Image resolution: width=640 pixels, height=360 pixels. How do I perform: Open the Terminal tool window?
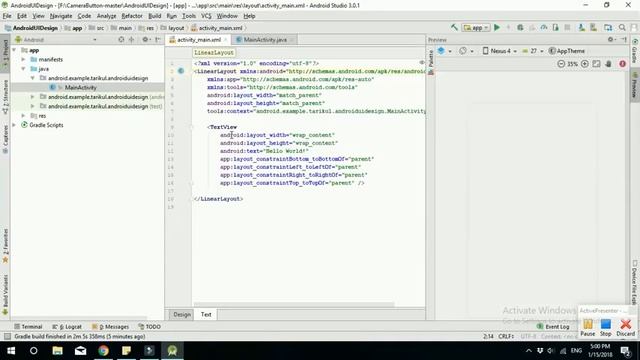coord(28,327)
